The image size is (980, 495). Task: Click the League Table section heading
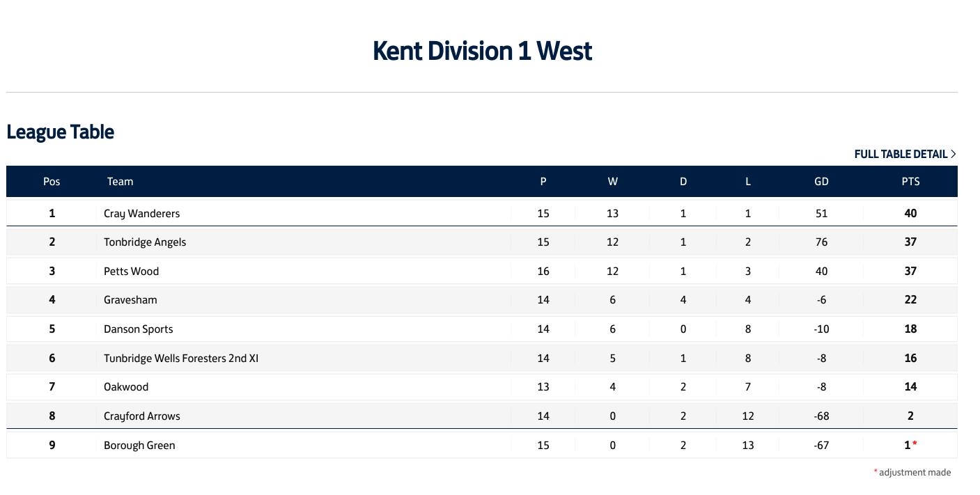(x=61, y=132)
